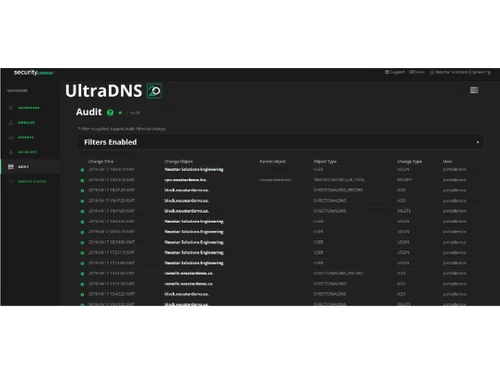The height and width of the screenshot is (375, 500).
Task: Sort by the Object Type column header
Action: click(325, 162)
